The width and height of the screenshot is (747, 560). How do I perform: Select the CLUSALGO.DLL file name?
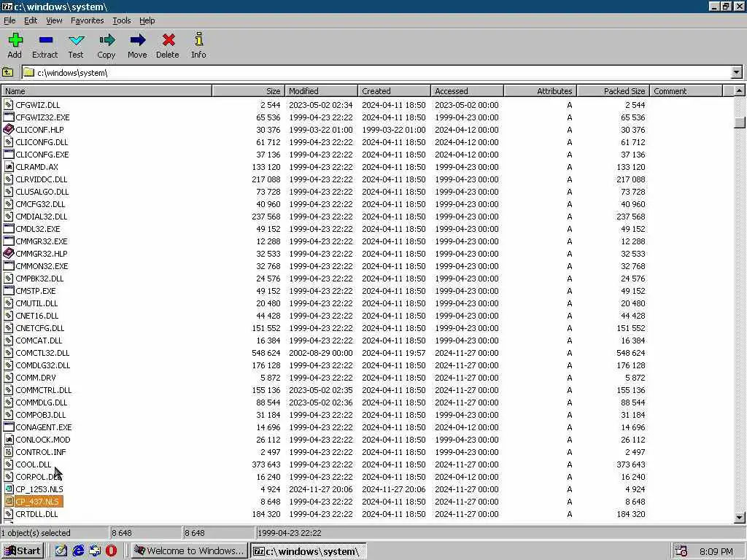coord(42,192)
